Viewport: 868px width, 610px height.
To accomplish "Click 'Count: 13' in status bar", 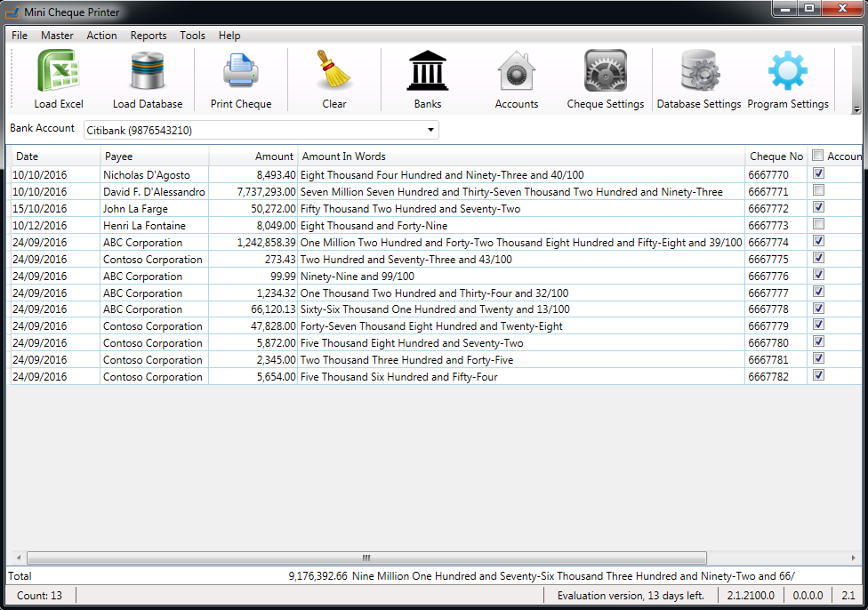I will 39,596.
